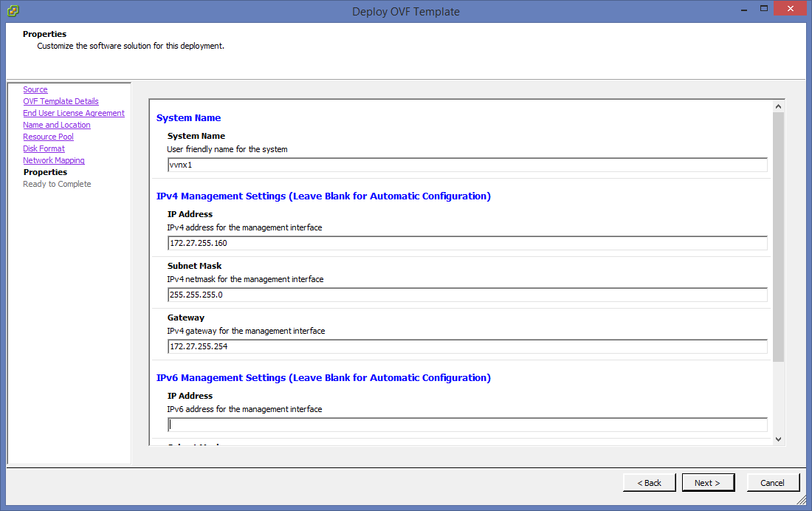
Task: Open the Resource Pool step
Action: click(48, 137)
